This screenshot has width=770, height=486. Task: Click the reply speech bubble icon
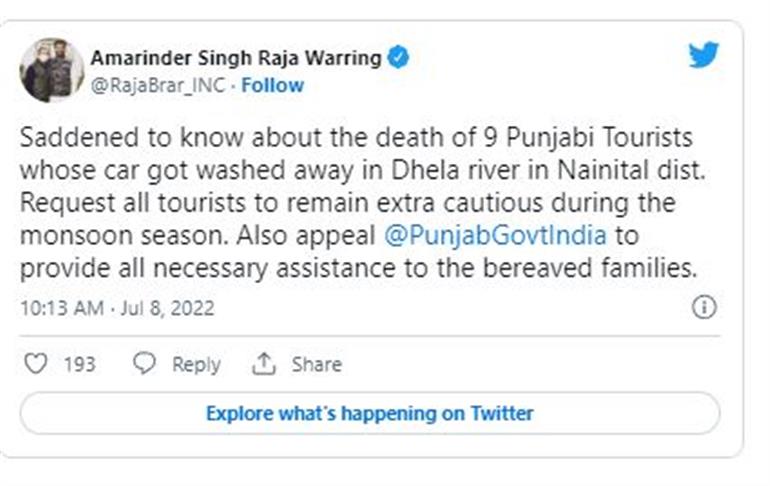coord(145,364)
